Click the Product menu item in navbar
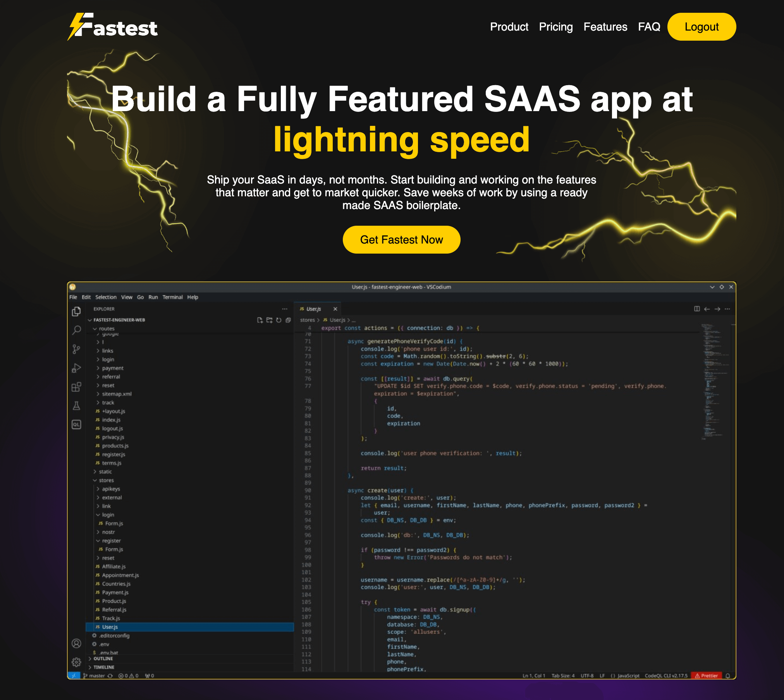Screen dimensions: 784x700 [x=509, y=27]
